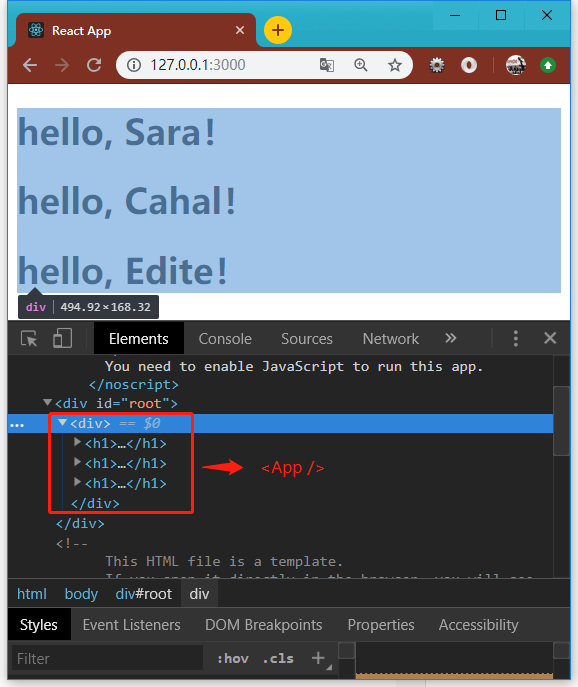View site information icon in address bar
578x687 pixels.
point(134,65)
